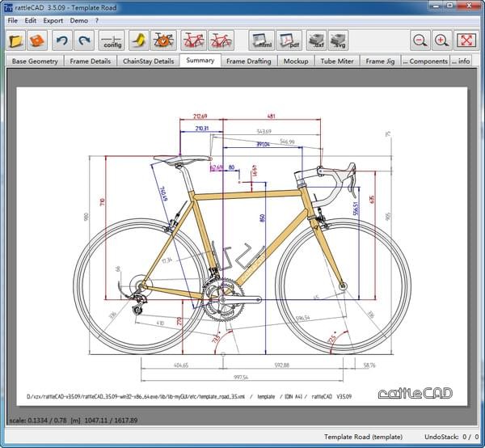Export drawing as svg
The width and height of the screenshot is (485, 448).
click(x=338, y=40)
